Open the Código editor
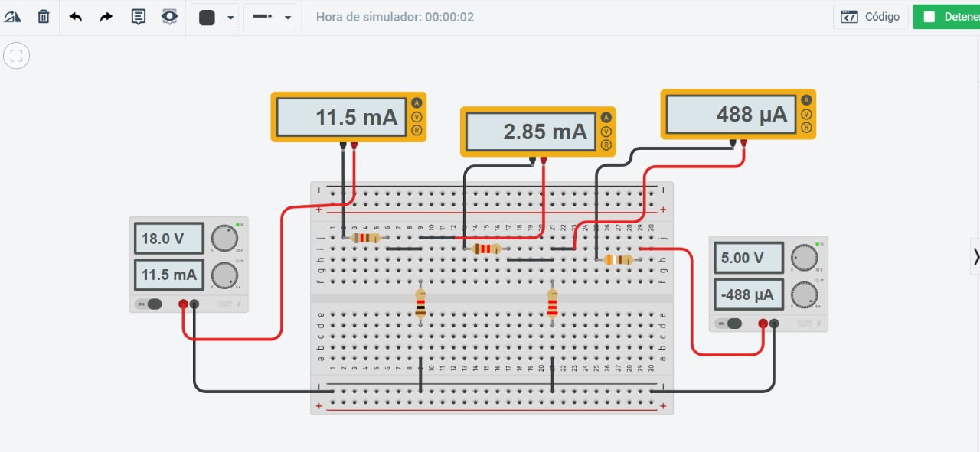This screenshot has width=980, height=452. tap(871, 15)
